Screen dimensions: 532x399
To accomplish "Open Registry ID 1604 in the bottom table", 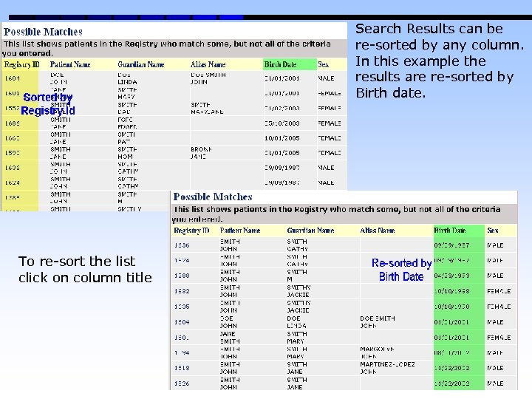I will coord(182,322).
